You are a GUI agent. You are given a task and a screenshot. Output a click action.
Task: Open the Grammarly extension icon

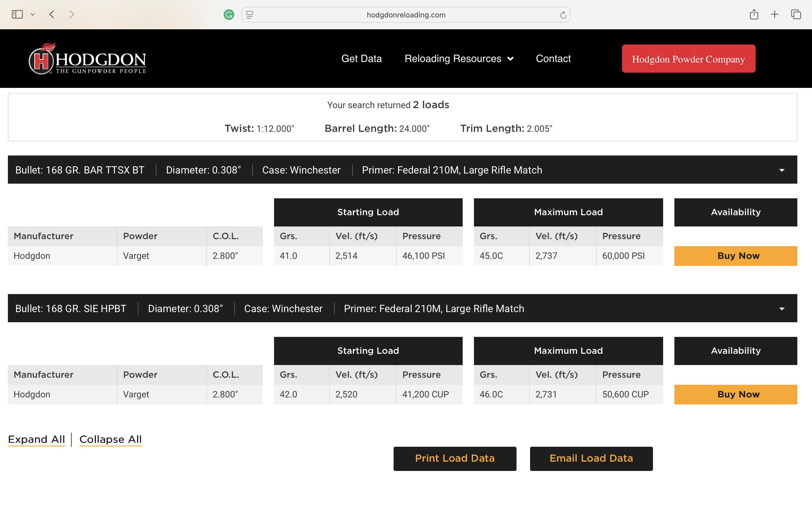pyautogui.click(x=229, y=15)
